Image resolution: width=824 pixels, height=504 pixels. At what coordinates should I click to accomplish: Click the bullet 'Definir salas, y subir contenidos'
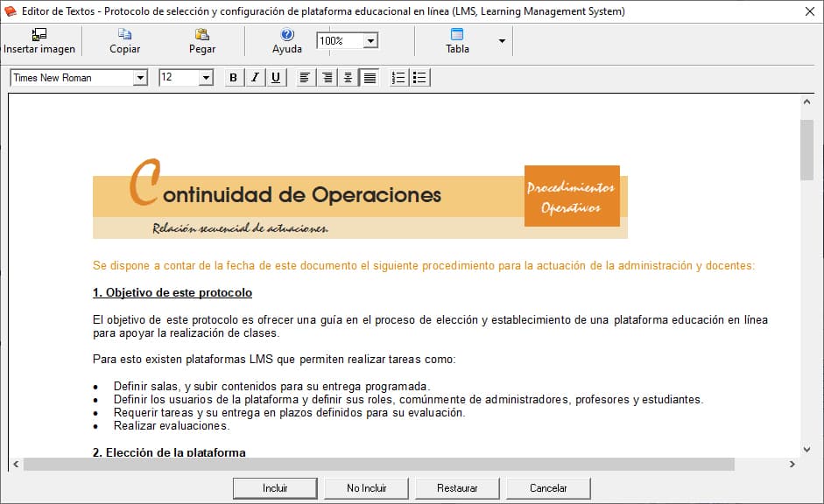click(271, 387)
